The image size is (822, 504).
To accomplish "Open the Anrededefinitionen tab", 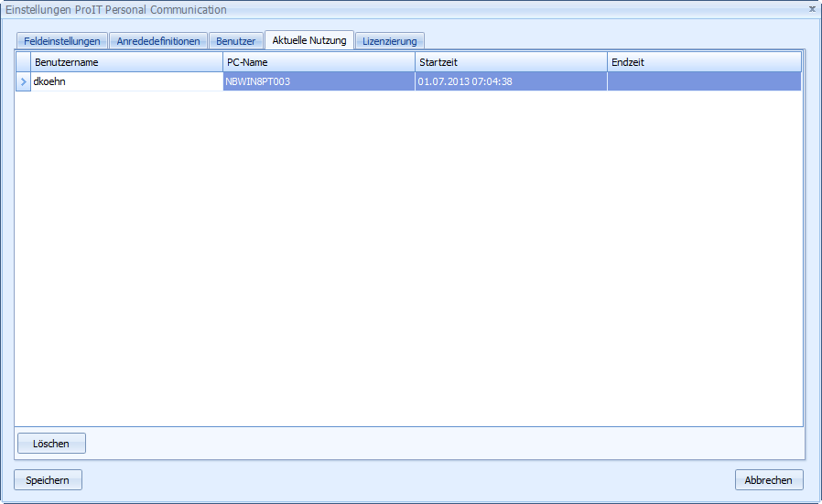I will pyautogui.click(x=158, y=41).
